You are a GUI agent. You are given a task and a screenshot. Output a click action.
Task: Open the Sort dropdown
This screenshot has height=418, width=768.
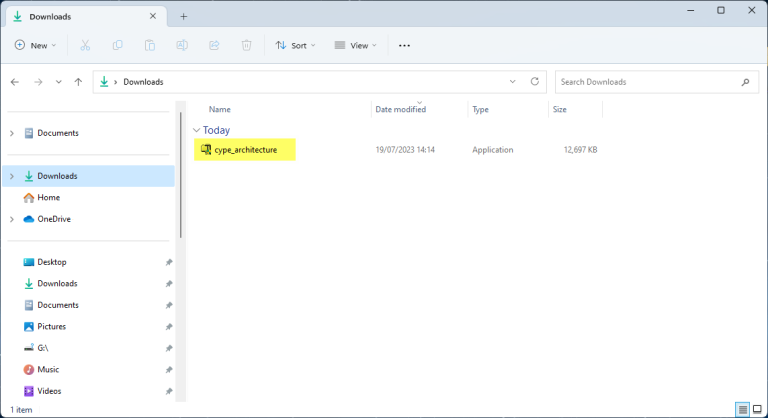click(295, 45)
